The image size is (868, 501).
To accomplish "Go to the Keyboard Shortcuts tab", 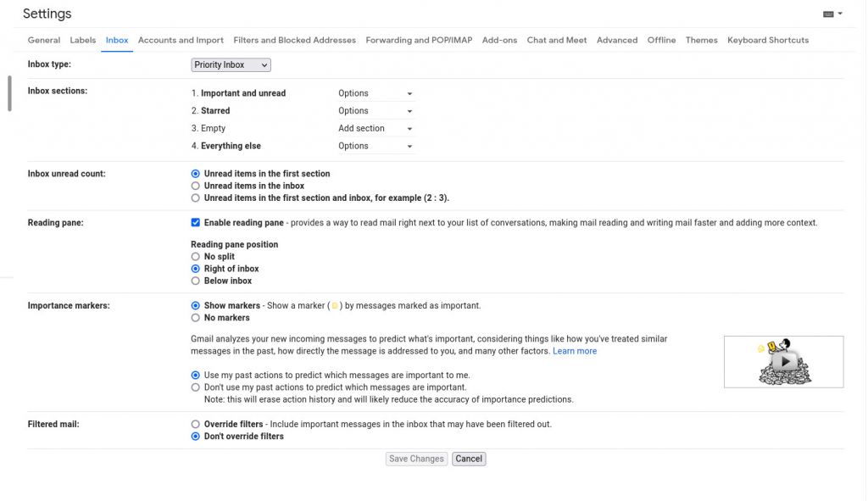I will click(767, 40).
